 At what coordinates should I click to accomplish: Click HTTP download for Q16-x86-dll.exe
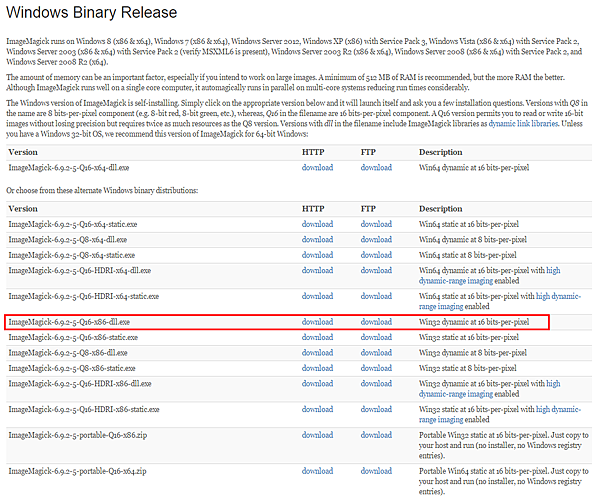click(317, 322)
